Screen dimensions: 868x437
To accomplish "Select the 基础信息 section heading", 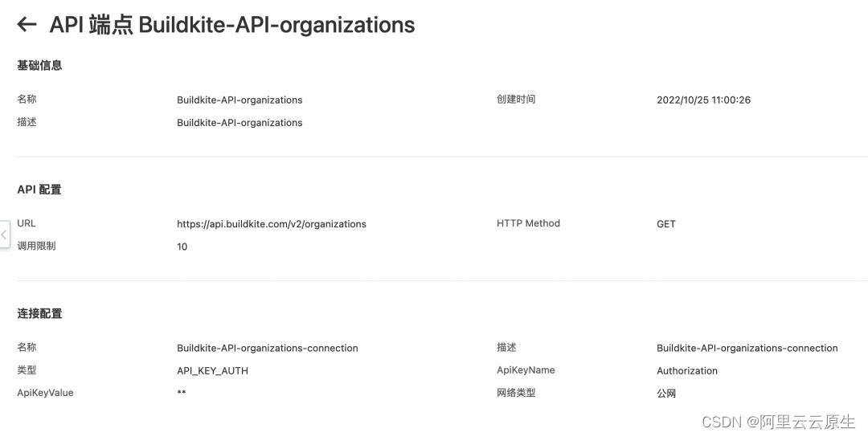I will click(39, 65).
